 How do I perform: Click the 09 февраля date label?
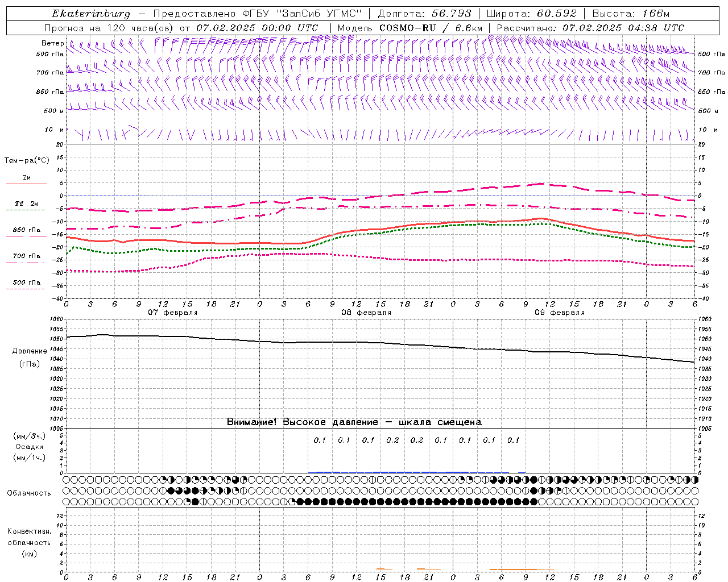[560, 313]
